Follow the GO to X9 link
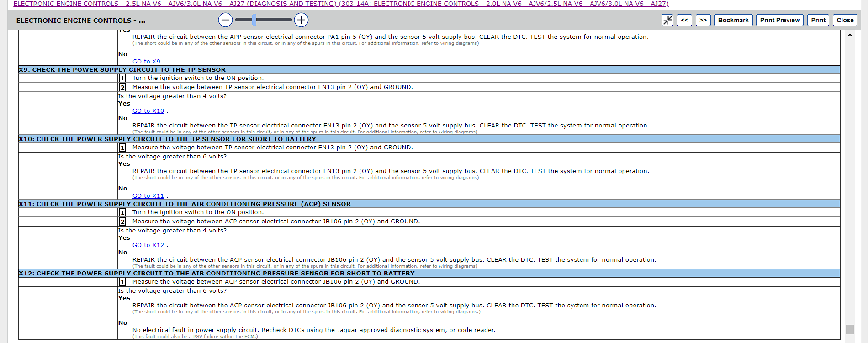Viewport: 868px width, 343px height. tap(146, 62)
